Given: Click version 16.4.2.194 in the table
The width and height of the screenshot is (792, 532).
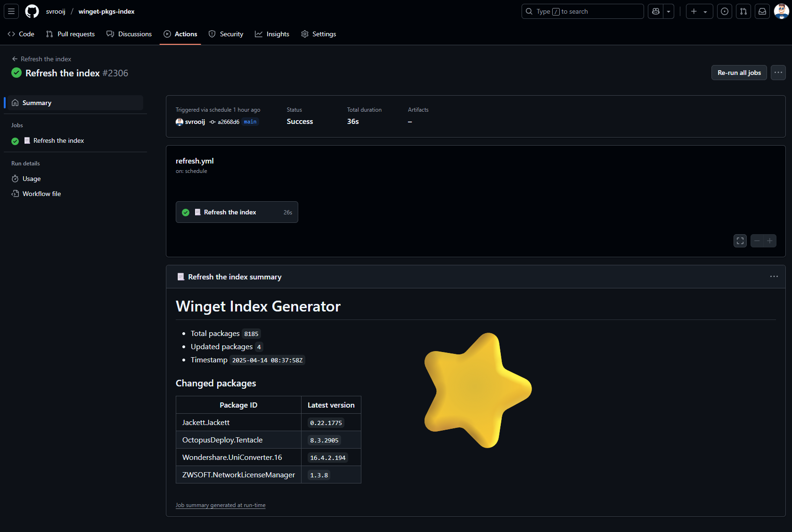Looking at the screenshot, I should click(328, 458).
